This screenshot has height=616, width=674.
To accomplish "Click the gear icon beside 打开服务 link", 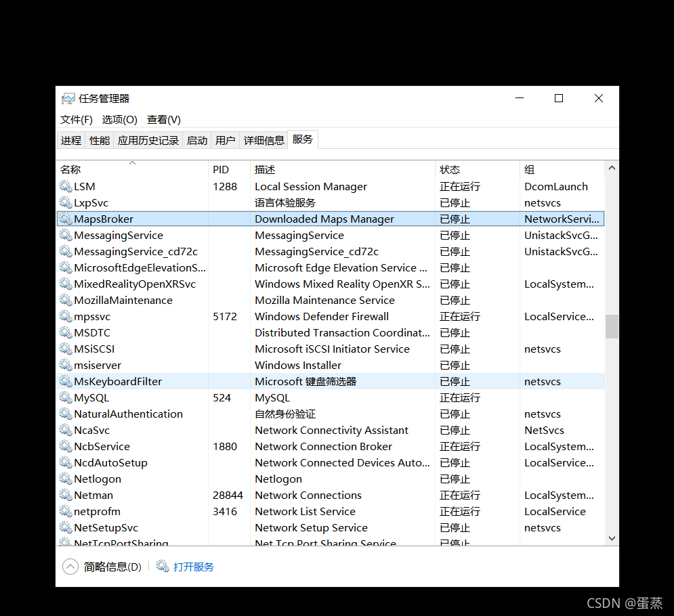I will click(x=163, y=566).
